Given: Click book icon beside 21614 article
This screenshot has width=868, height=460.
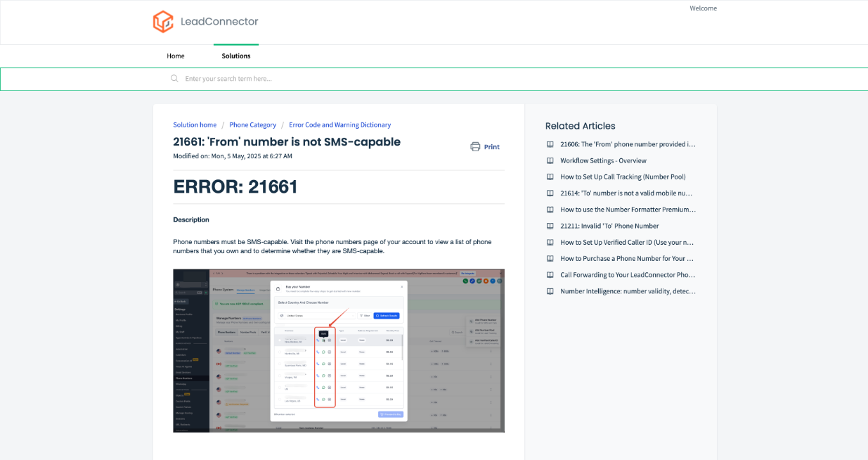Looking at the screenshot, I should tap(550, 193).
